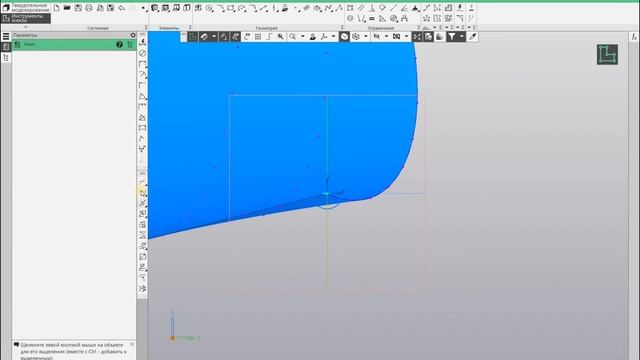Click the highlighted tool in the lower vertical toolbar
Image resolution: width=640 pixels, height=360 pixels.
pos(142,192)
